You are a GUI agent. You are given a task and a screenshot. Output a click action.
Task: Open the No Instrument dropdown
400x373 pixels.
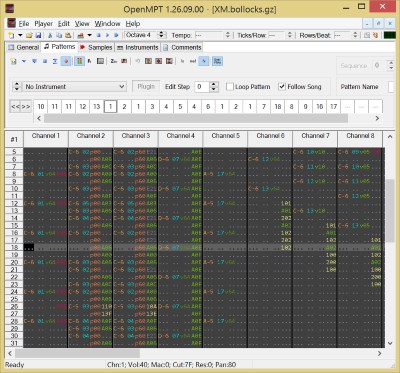pyautogui.click(x=74, y=87)
